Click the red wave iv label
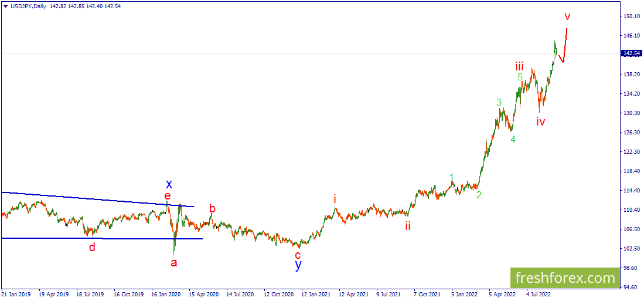Viewport: 644px width, 301px height. click(x=540, y=122)
